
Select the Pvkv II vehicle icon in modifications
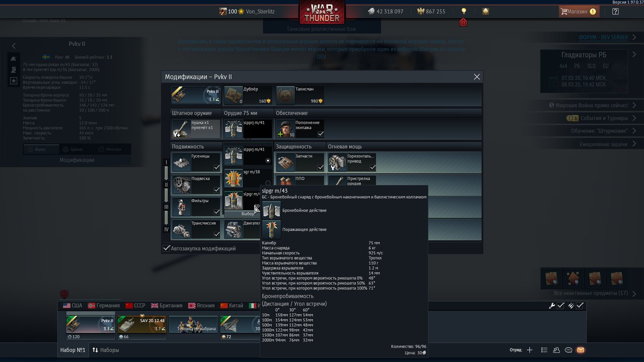[x=196, y=95]
